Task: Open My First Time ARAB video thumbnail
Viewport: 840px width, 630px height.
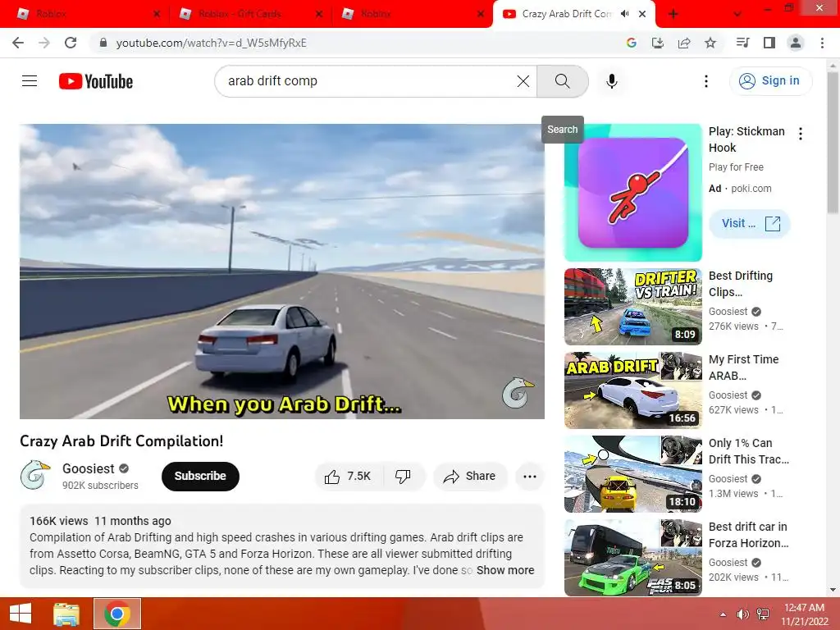Action: (632, 390)
